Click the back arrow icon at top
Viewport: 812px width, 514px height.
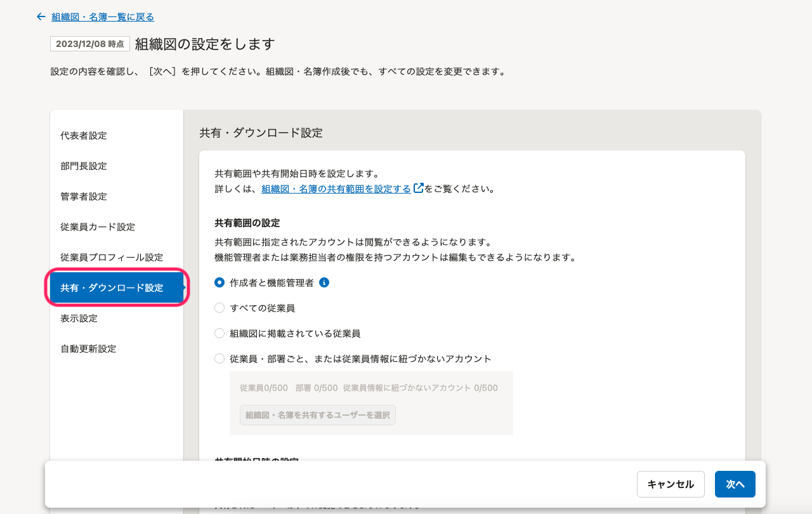tap(41, 17)
